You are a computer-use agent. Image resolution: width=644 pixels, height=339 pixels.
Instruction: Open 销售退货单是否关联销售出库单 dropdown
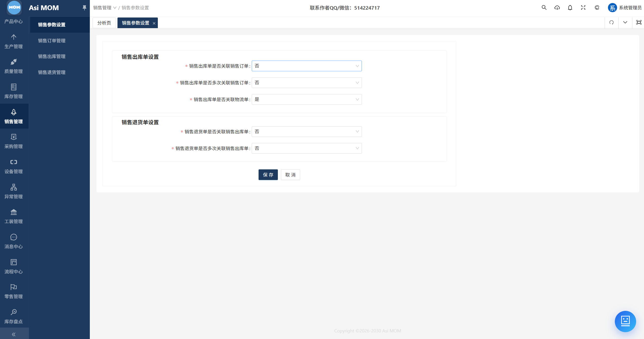pos(307,132)
